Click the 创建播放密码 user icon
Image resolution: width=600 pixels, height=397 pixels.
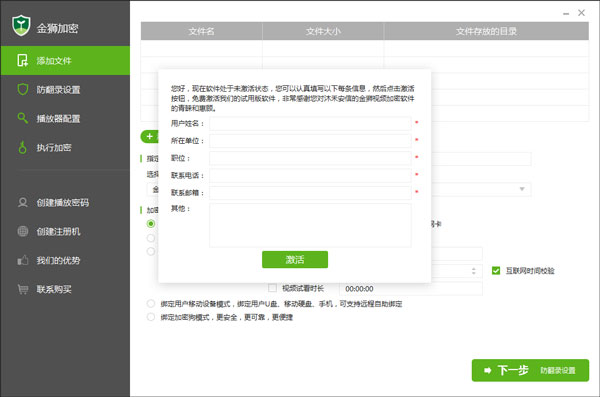click(x=23, y=202)
